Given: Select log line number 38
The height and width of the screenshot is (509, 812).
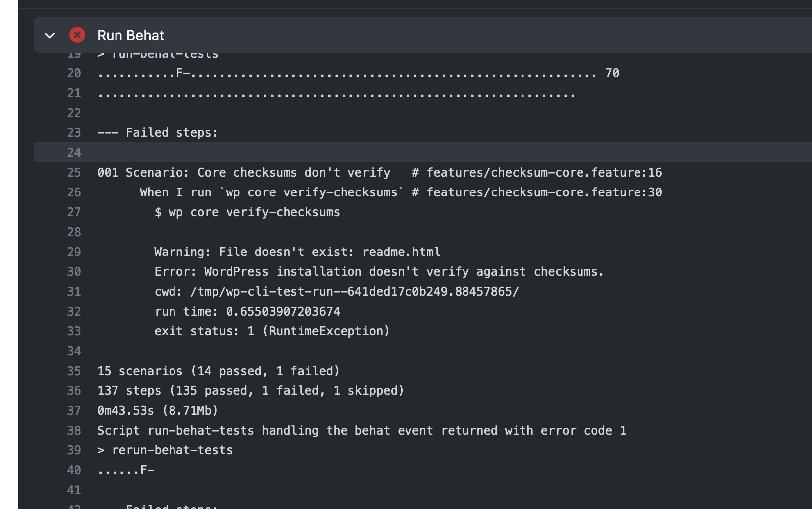Looking at the screenshot, I should coord(74,431).
